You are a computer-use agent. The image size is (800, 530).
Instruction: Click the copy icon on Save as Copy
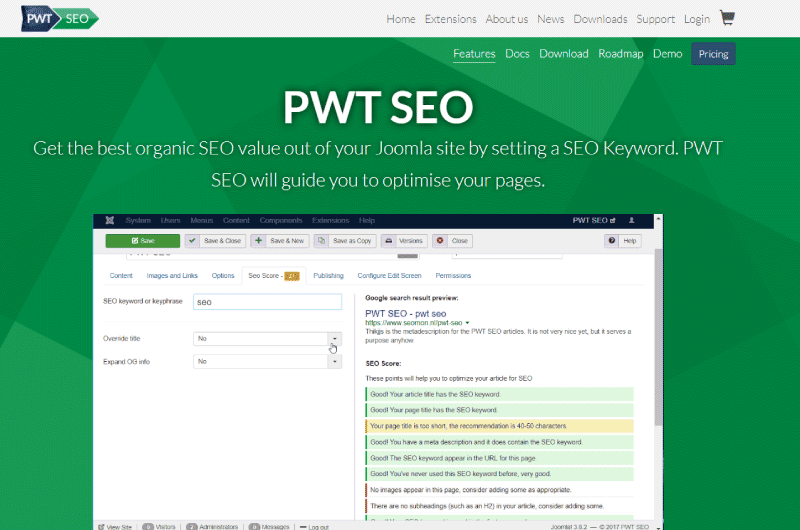321,241
